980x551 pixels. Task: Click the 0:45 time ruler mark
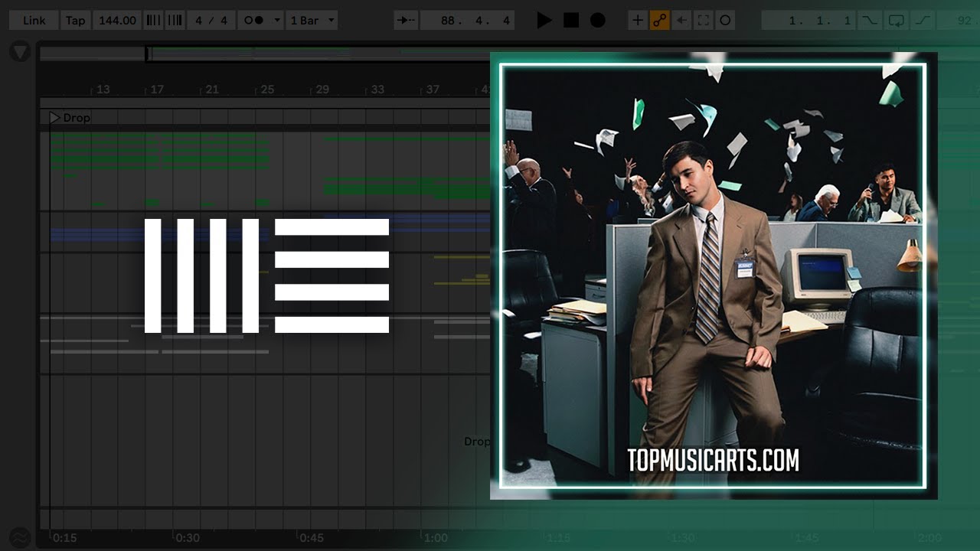click(x=312, y=538)
